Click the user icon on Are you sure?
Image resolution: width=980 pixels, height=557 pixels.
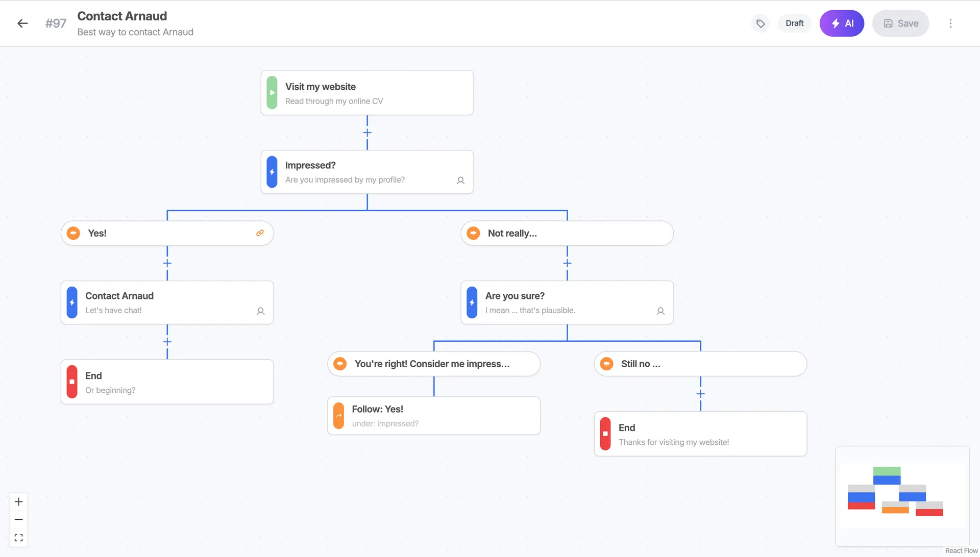pos(660,311)
